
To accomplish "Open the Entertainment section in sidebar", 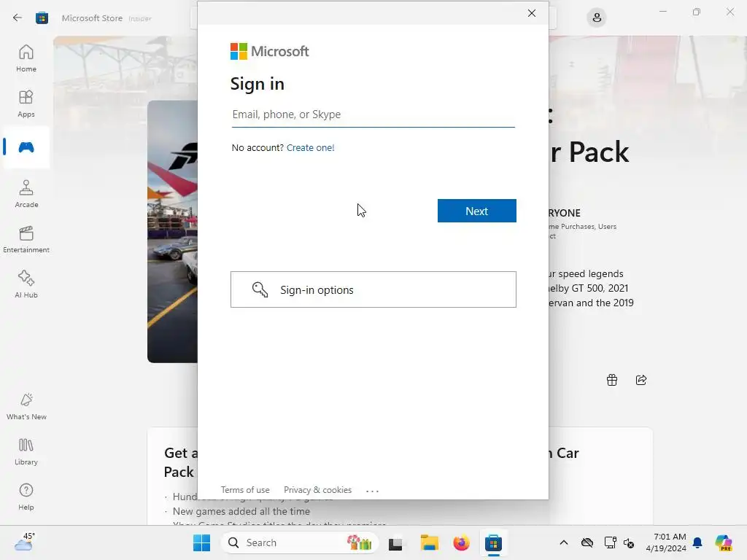I will coord(26,239).
